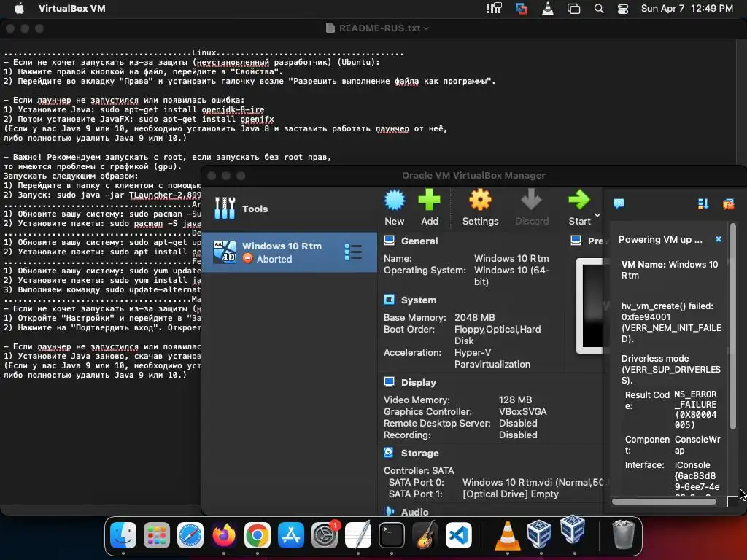Open the System section header link
This screenshot has width=747, height=560.
click(x=418, y=300)
